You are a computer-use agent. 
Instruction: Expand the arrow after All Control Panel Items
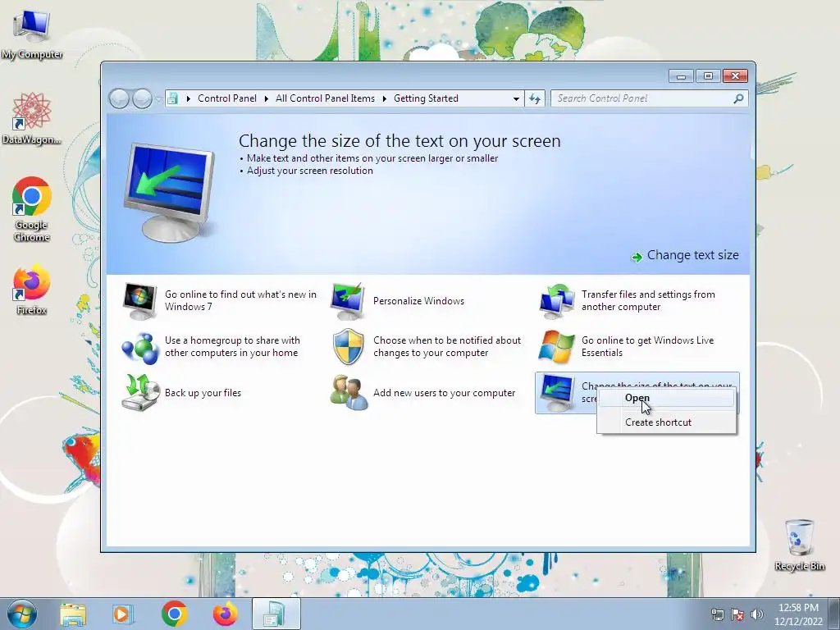[384, 98]
